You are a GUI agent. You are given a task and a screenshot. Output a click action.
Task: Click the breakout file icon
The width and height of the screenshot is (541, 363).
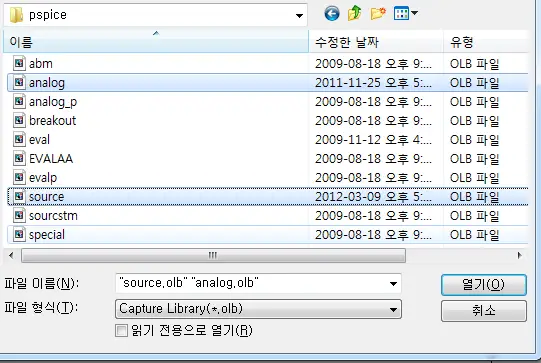19,120
